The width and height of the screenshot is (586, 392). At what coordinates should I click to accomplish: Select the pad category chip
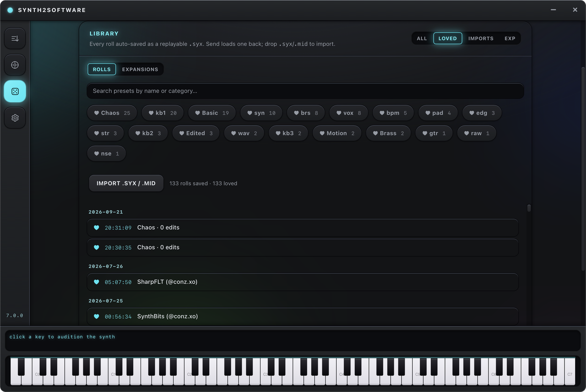tap(438, 113)
